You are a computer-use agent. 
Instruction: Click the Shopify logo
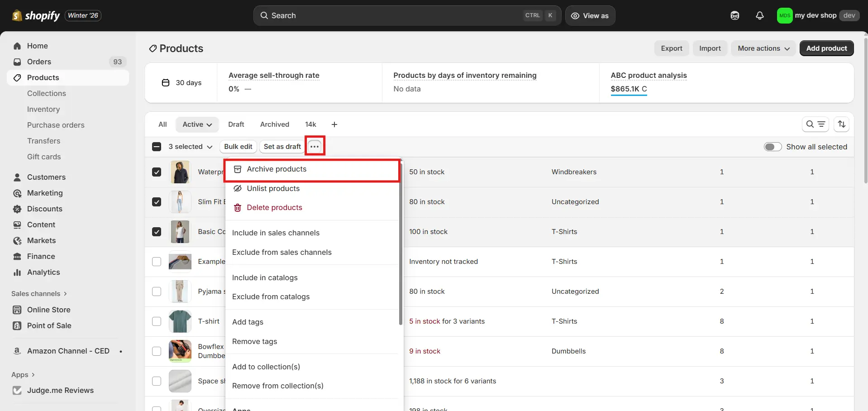[x=17, y=15]
